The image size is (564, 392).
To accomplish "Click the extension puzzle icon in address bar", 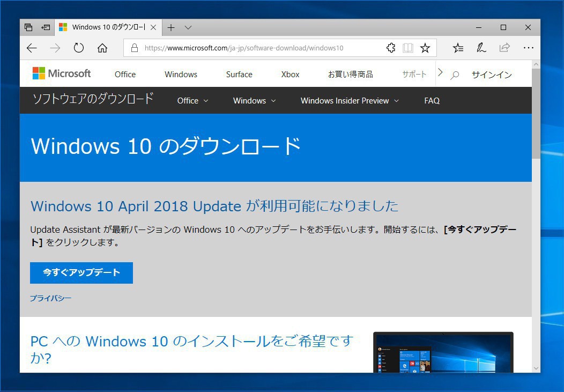I will coord(391,48).
